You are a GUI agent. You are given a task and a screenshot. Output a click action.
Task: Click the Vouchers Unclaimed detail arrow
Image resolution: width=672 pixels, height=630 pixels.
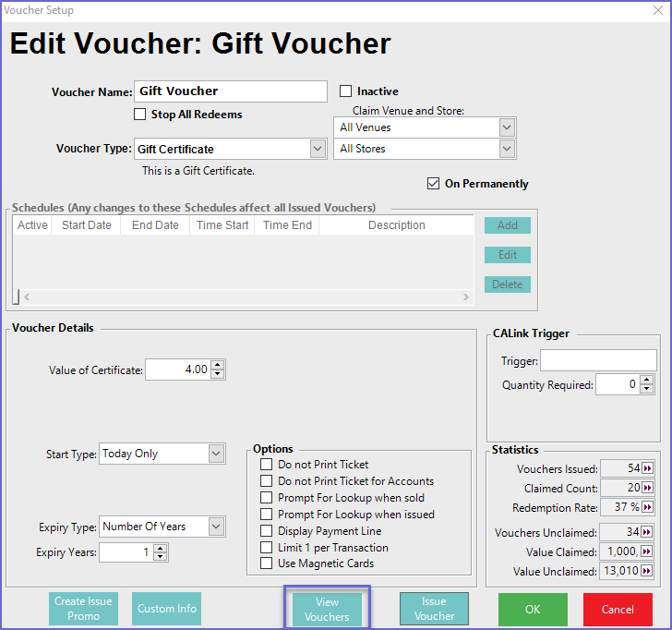(x=647, y=532)
